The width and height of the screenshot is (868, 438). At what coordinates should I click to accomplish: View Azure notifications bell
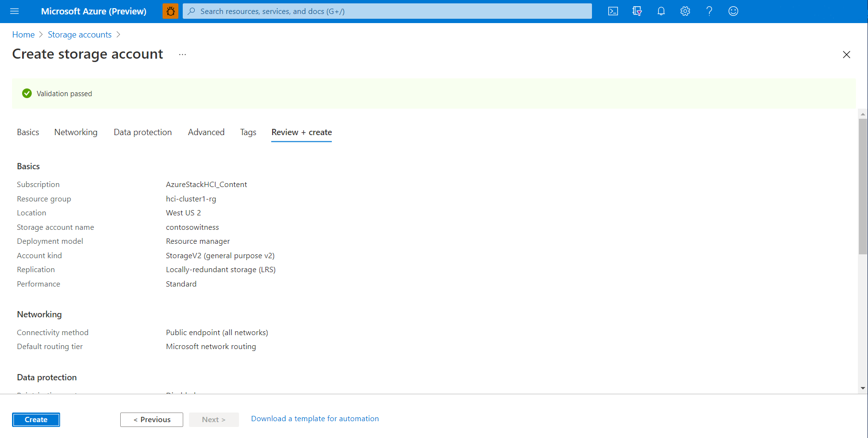pos(661,11)
